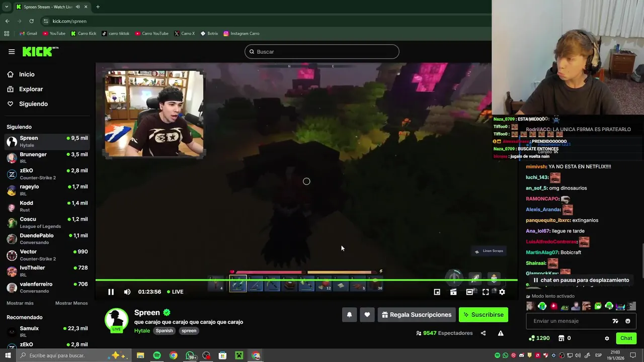Collapse following list with Mostrar Menos

[71, 303]
